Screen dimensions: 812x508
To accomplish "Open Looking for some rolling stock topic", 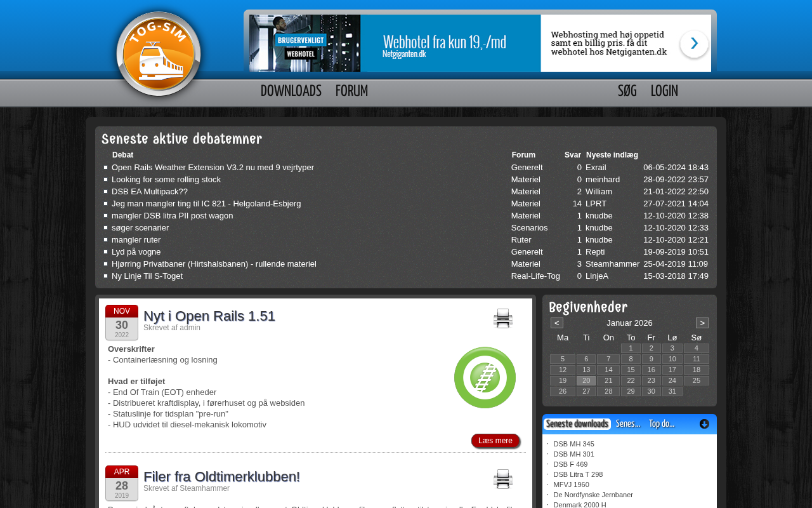I will click(166, 180).
